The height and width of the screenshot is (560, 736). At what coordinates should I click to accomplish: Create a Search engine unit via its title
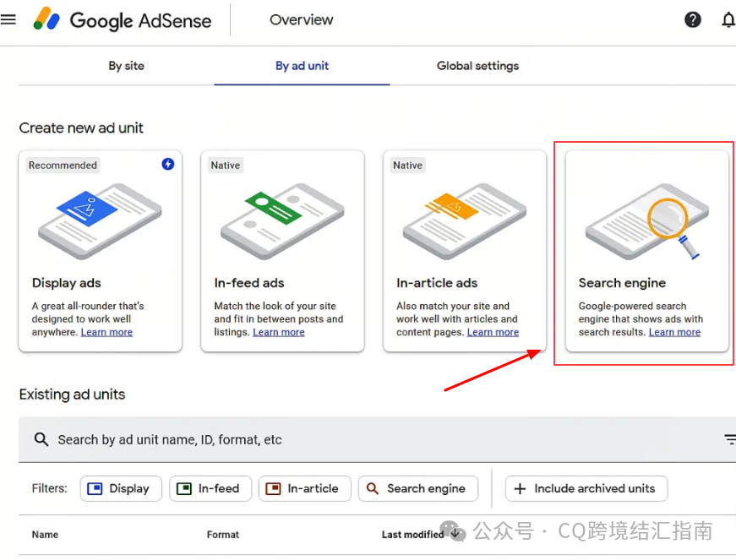[x=622, y=283]
